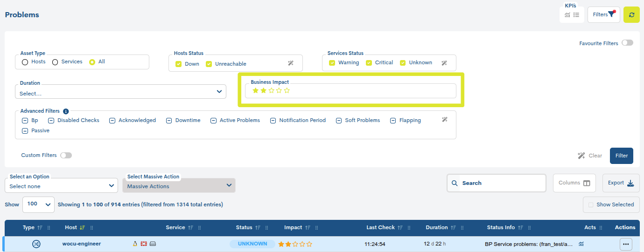Select the Hosts asset type radio button
This screenshot has height=252, width=644.
pos(25,62)
